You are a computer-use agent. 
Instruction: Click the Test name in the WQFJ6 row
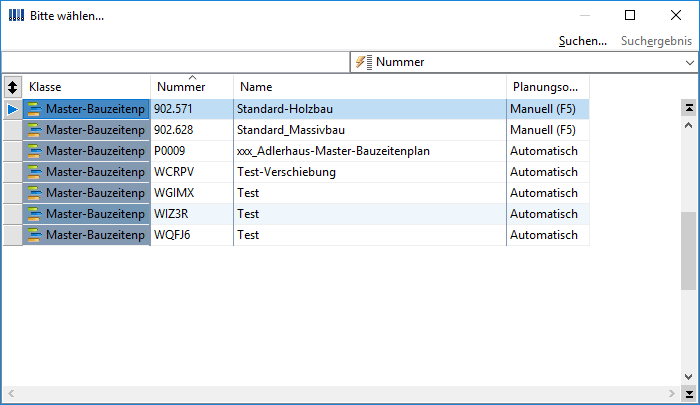(248, 235)
